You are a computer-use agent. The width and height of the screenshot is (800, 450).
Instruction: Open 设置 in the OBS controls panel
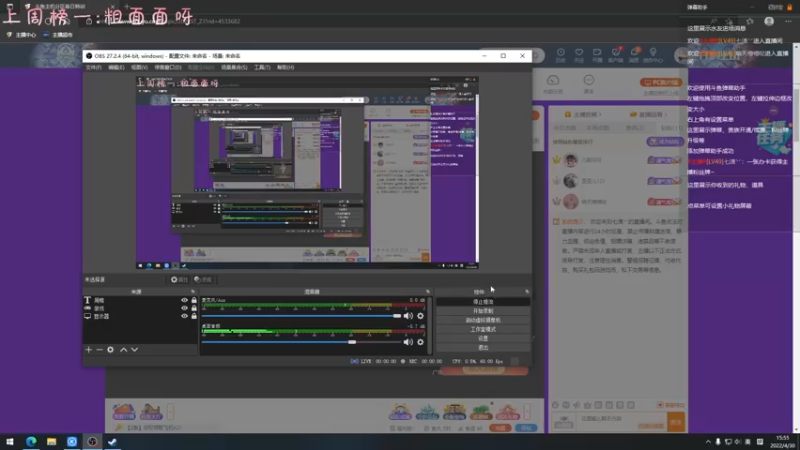(483, 339)
